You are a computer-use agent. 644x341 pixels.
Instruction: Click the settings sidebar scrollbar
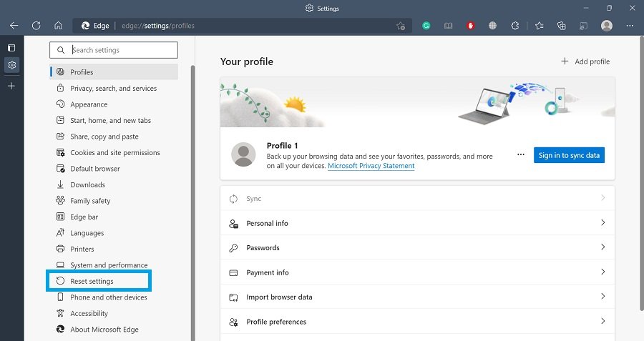click(192, 203)
